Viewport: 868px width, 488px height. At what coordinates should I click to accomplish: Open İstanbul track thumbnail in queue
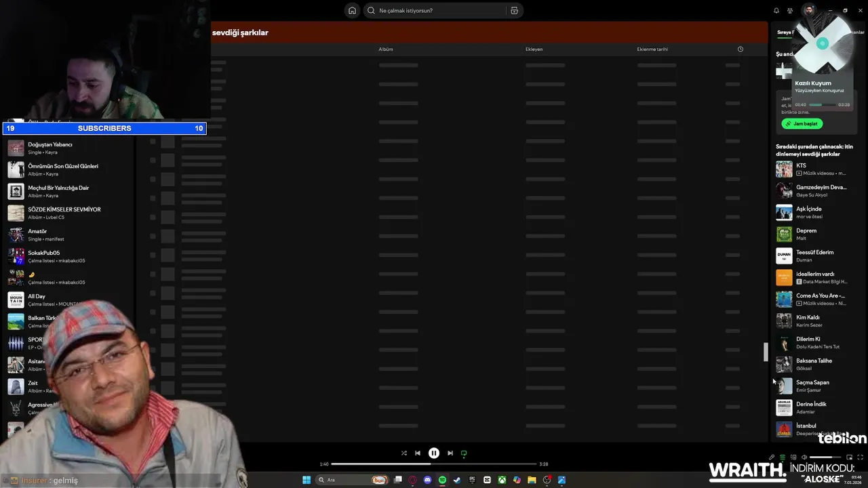pos(784,429)
